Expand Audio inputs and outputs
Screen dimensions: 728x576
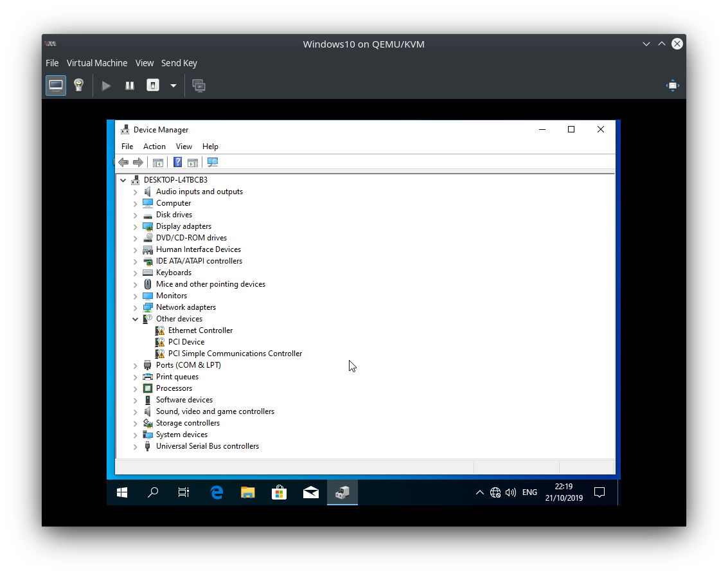(135, 192)
